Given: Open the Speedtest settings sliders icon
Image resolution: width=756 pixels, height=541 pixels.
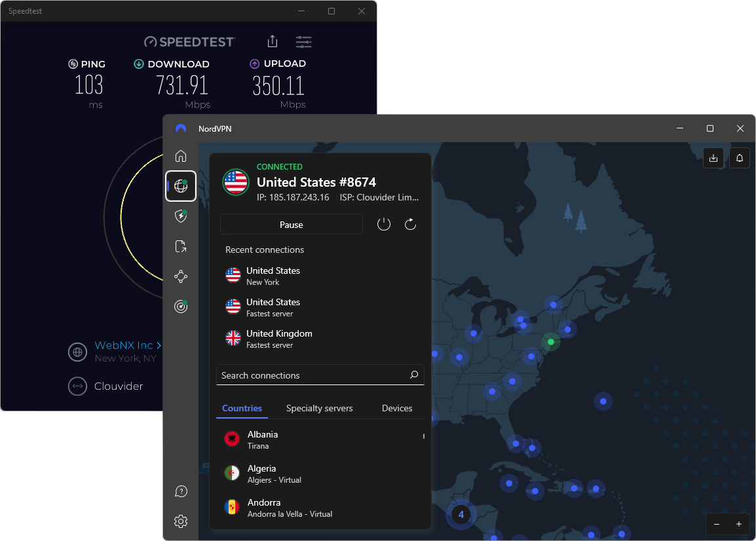Looking at the screenshot, I should [304, 42].
